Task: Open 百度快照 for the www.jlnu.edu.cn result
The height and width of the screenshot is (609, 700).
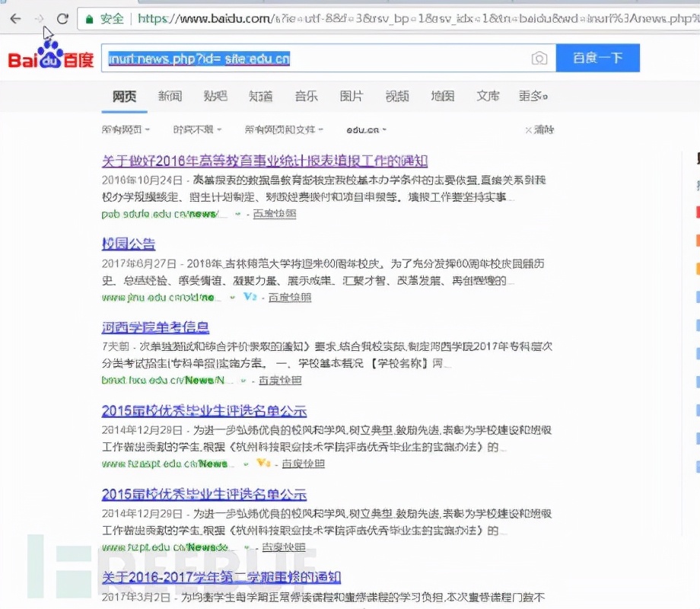Action: (290, 297)
